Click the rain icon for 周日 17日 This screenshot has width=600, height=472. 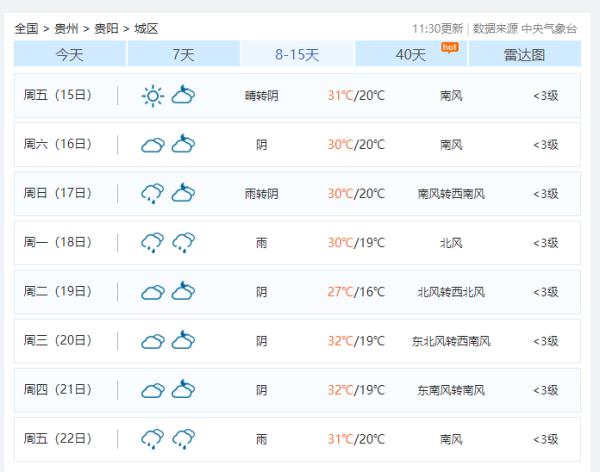coord(153,193)
